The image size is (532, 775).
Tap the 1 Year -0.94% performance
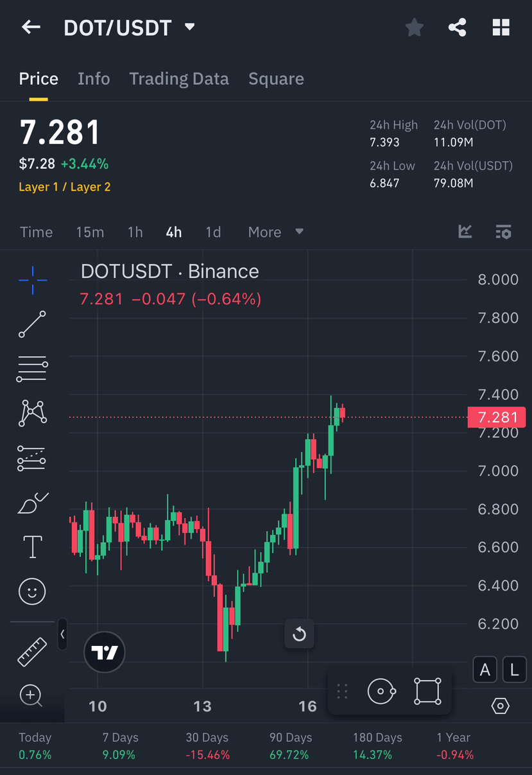[455, 746]
